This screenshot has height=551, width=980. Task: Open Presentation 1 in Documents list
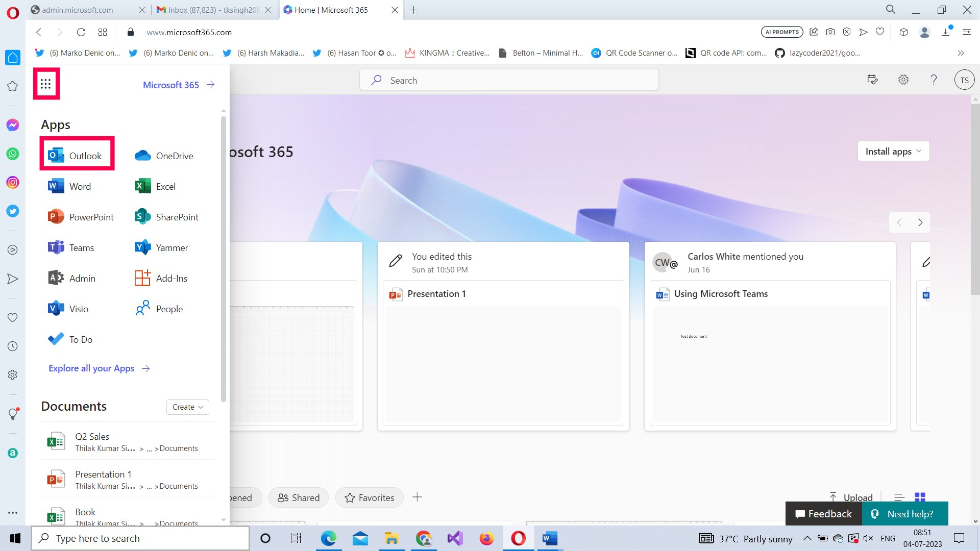click(x=127, y=480)
